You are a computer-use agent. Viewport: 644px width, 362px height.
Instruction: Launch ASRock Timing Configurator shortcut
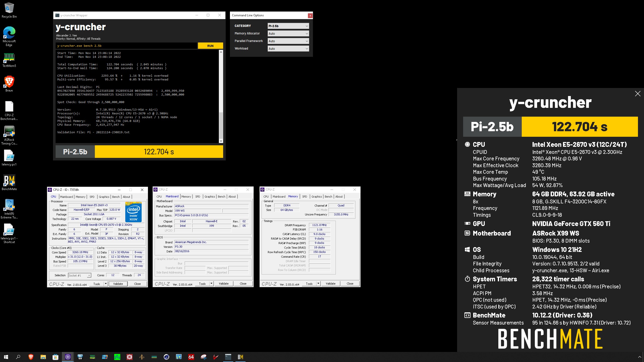pos(9,135)
